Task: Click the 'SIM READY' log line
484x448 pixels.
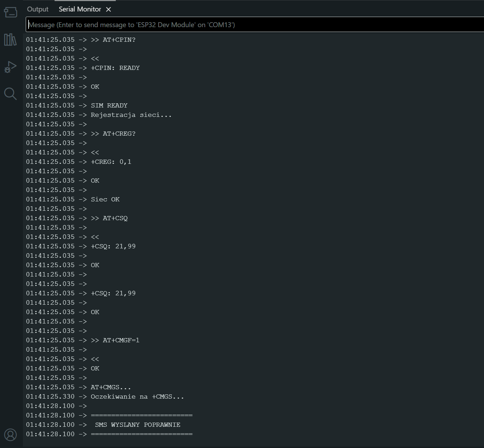Action: tap(109, 105)
